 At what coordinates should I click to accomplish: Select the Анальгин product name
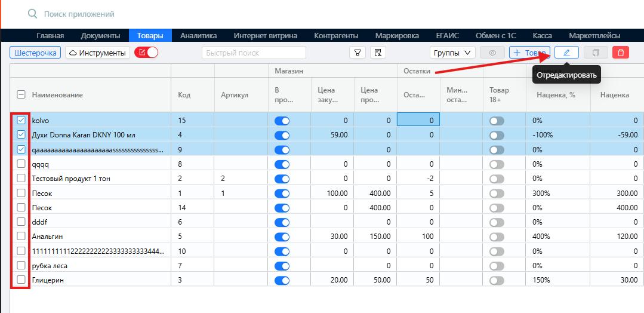click(47, 237)
